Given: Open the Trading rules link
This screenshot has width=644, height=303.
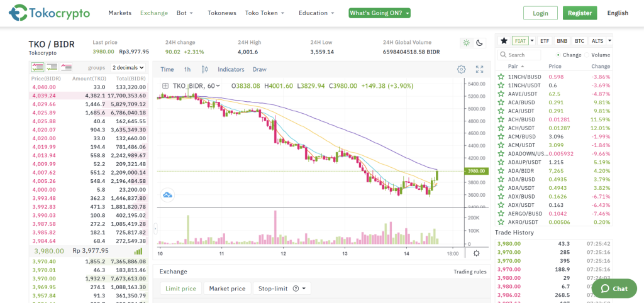Looking at the screenshot, I should coord(470,272).
